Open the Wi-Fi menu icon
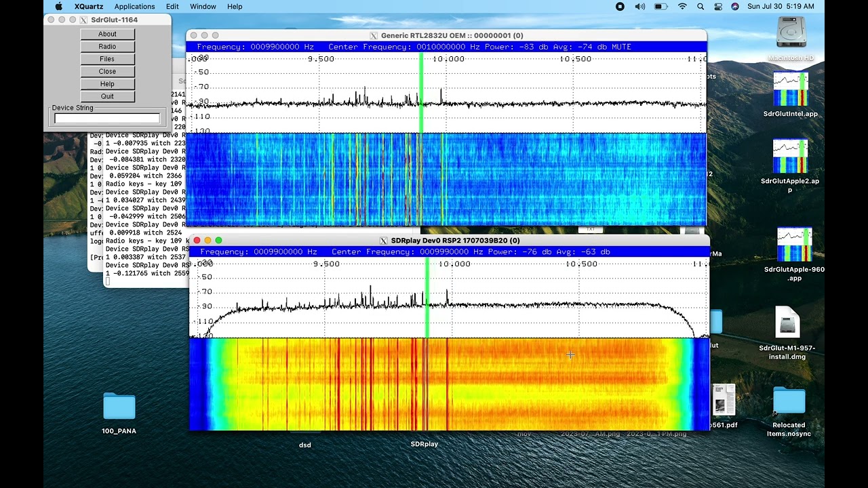868x488 pixels. coord(682,6)
